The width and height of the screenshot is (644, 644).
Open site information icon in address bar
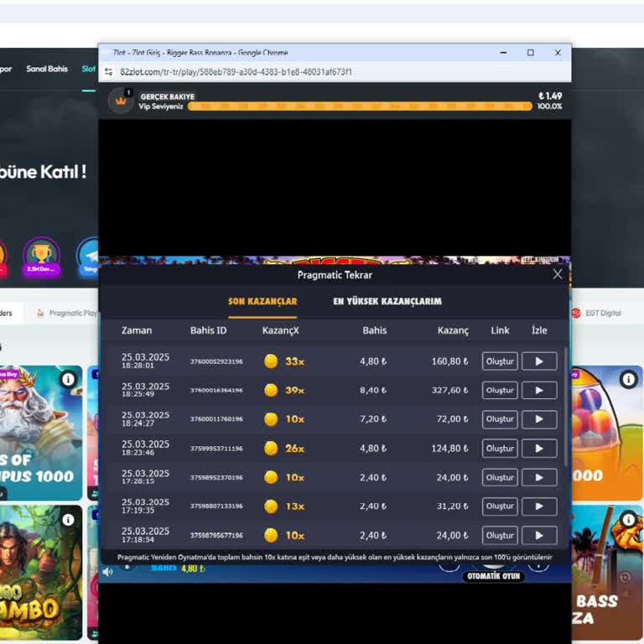click(108, 72)
